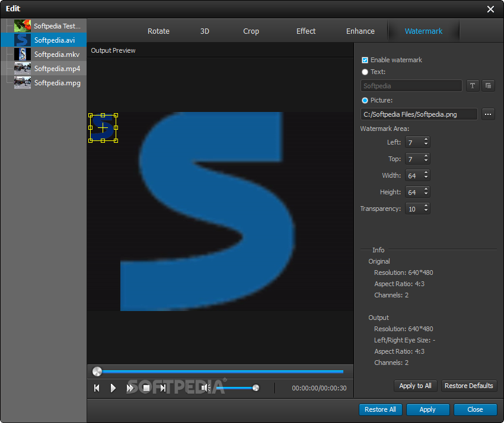
Task: Click the Restore All button
Action: click(x=380, y=409)
